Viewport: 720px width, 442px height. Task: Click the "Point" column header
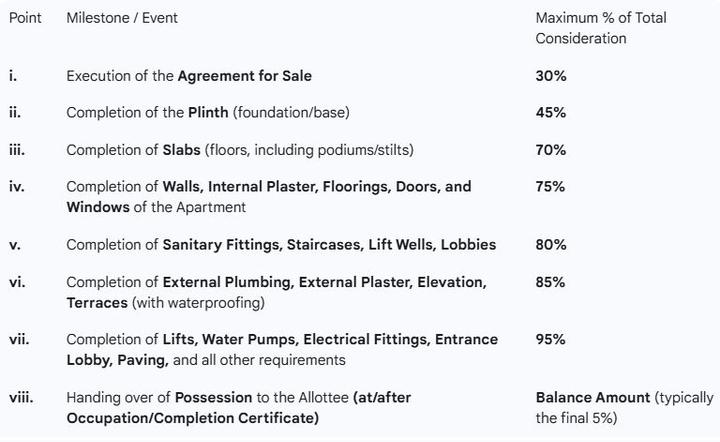[25, 18]
